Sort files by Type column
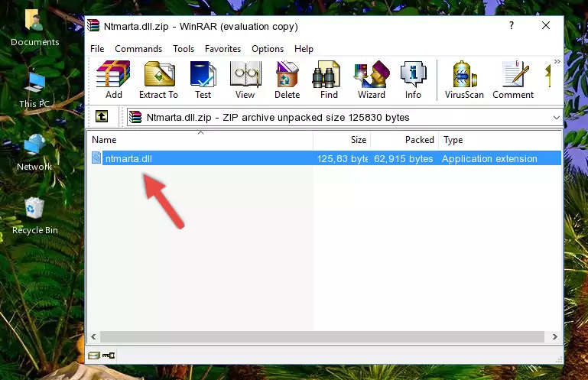 500,140
